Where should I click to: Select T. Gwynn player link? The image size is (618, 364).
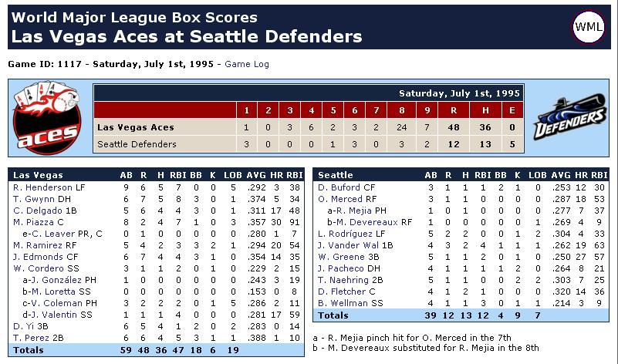point(33,199)
